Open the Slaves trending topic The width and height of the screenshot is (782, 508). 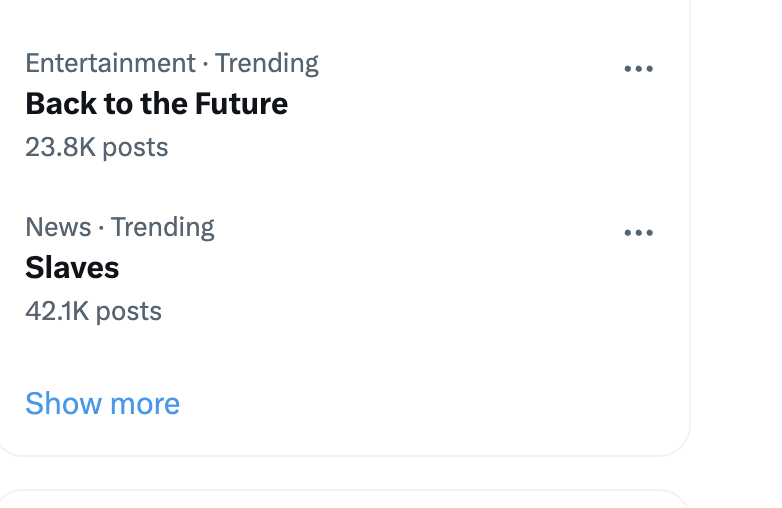[x=72, y=268]
